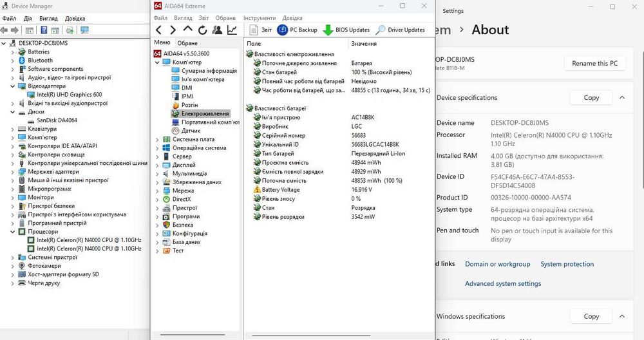The image size is (644, 340).
Task: Collapse Диски node in Device Manager
Action: pyautogui.click(x=12, y=111)
